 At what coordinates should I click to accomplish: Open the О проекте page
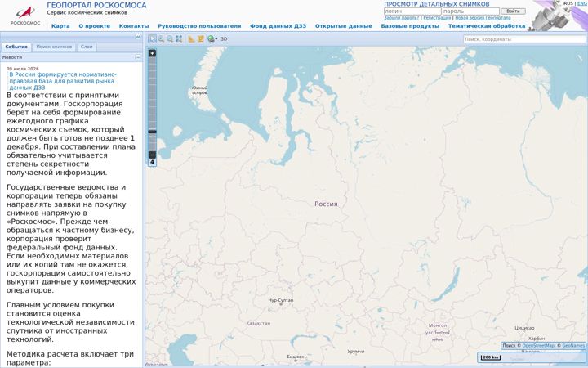[95, 26]
